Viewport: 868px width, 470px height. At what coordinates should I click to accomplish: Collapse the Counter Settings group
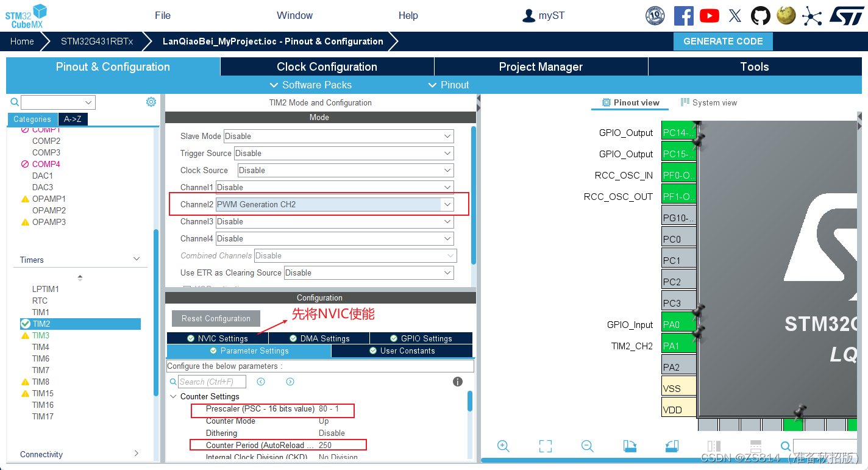tap(173, 396)
